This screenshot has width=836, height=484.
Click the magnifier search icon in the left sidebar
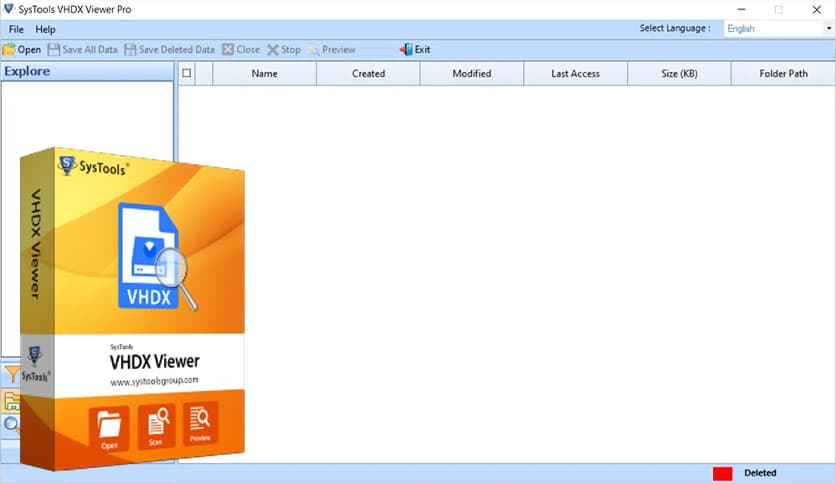coord(11,425)
